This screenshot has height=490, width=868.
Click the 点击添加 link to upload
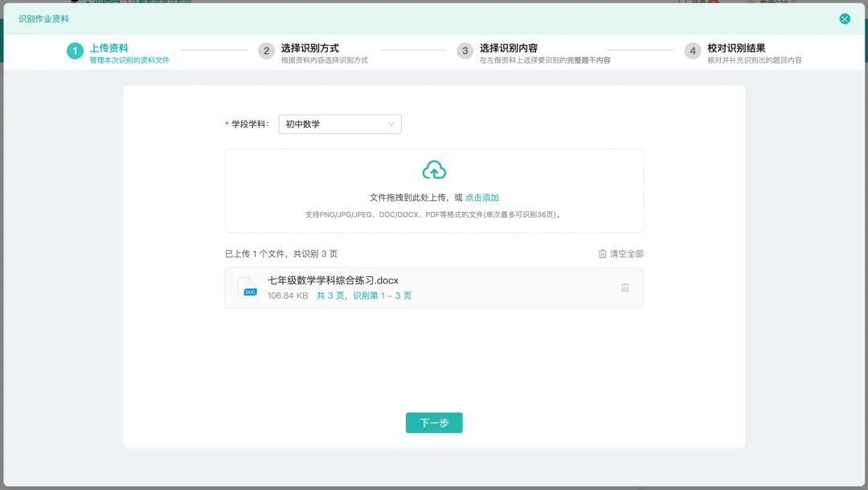click(x=481, y=198)
